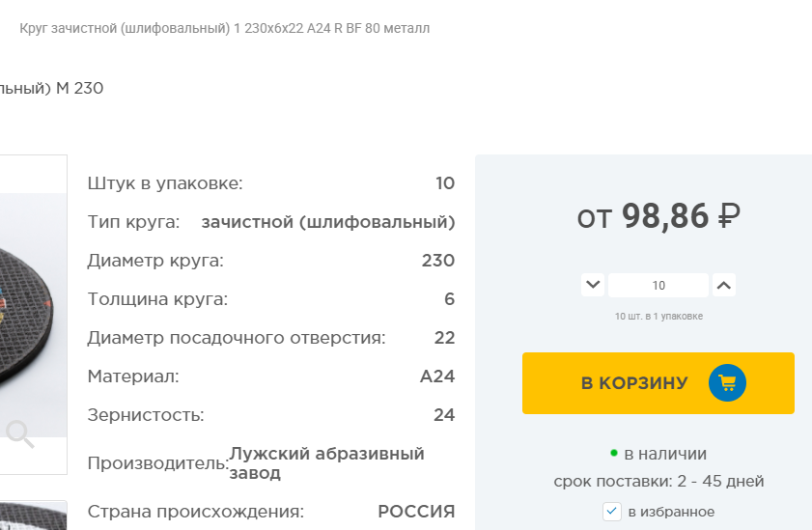
Task: Click the quantity input field showing 10
Action: tap(658, 285)
